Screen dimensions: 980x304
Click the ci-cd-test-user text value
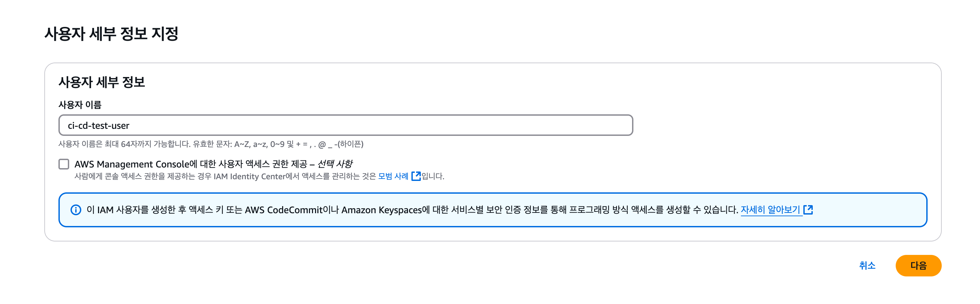(98, 126)
